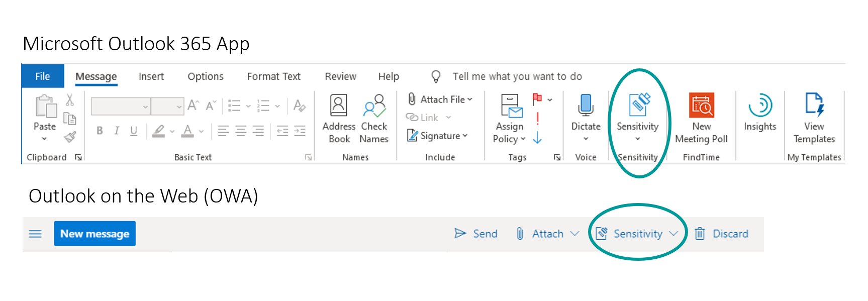Click the Copy icon in Clipboard group
Screen dimensions: 868x301
70,119
